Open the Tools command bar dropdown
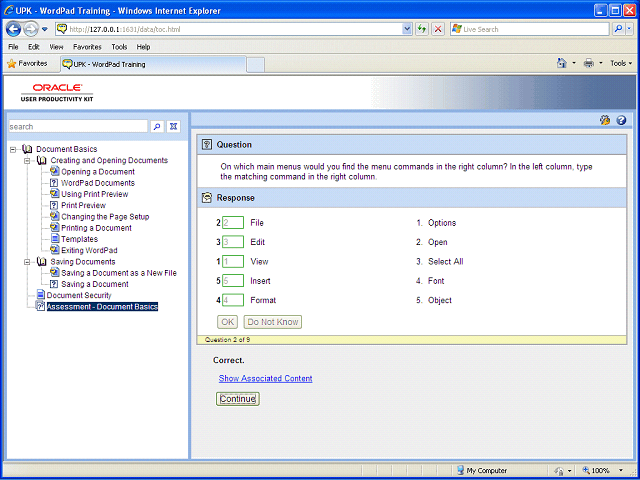This screenshot has width=640, height=480. tap(621, 63)
